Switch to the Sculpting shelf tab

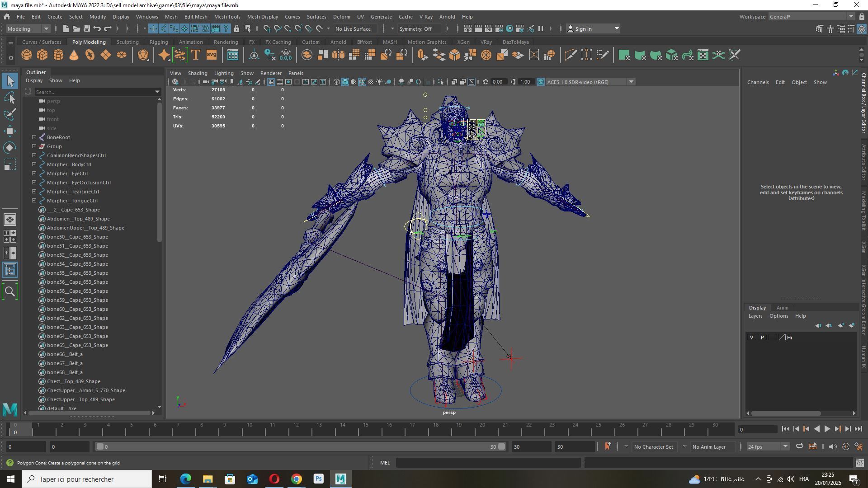[127, 42]
